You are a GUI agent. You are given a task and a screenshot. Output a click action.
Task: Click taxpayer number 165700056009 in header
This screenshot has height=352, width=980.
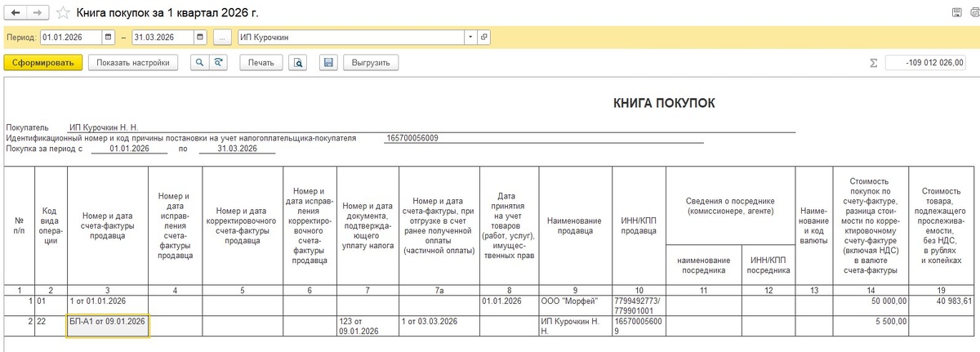click(412, 138)
